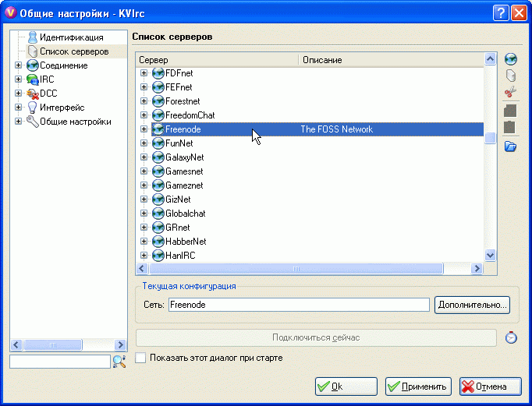Expand the Freenode network entry
This screenshot has height=406, width=532.
144,129
